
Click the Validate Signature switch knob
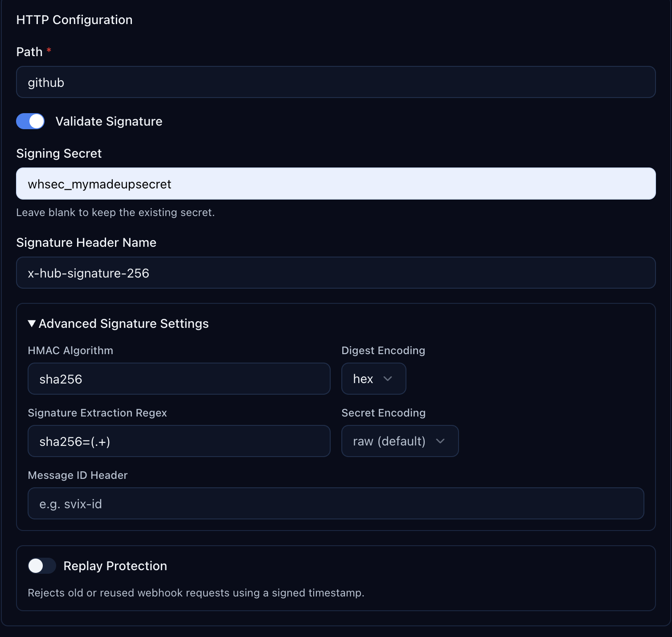36,121
